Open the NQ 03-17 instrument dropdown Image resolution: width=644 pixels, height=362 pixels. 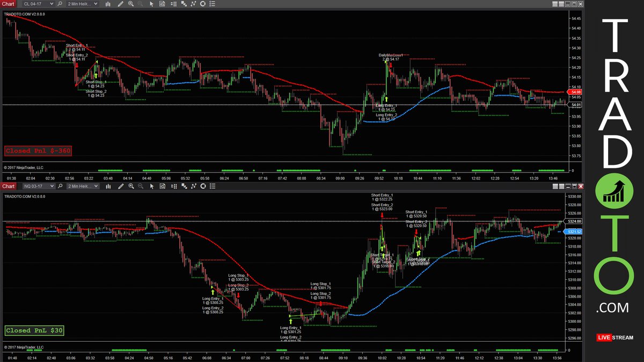[x=38, y=186]
